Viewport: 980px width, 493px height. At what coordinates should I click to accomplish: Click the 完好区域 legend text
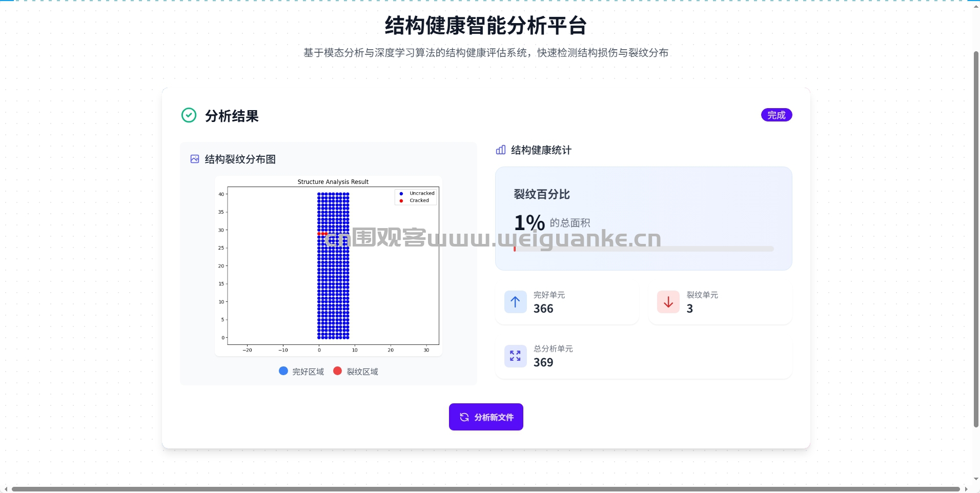(x=308, y=372)
